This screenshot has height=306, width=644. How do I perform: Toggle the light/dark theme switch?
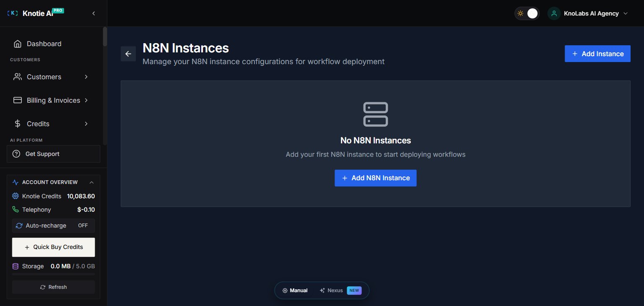[x=527, y=13]
